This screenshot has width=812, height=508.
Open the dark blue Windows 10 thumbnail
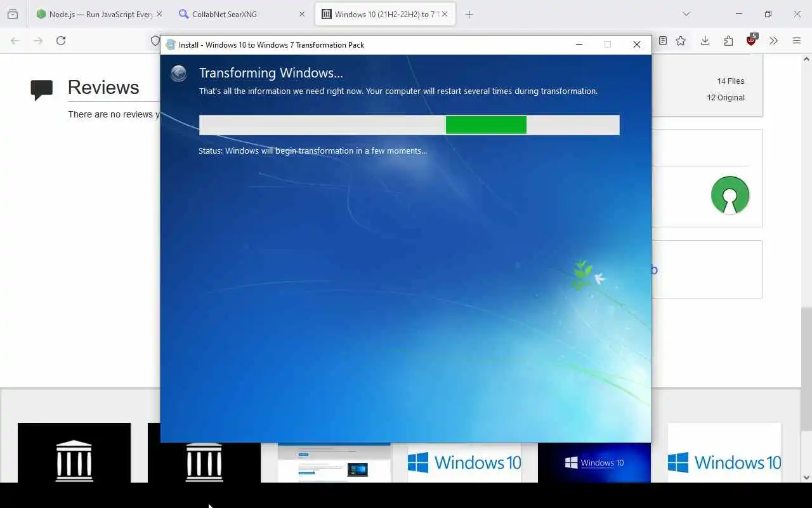(x=594, y=462)
